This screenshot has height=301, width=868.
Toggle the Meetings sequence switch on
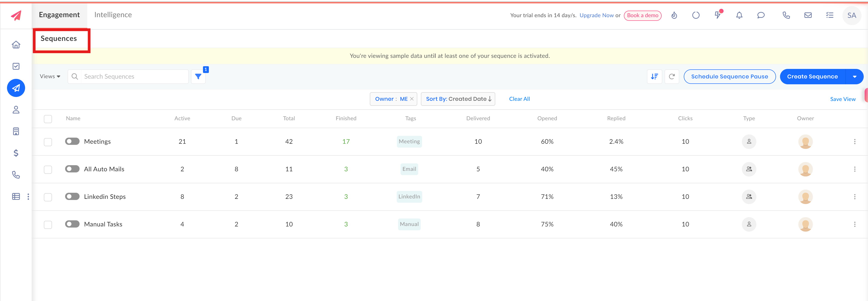click(72, 141)
